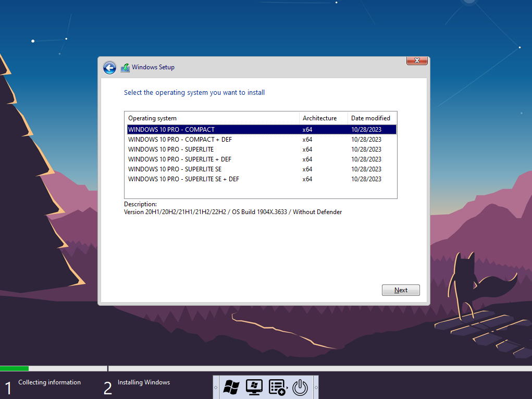Click the green setup progress bar

click(15, 368)
